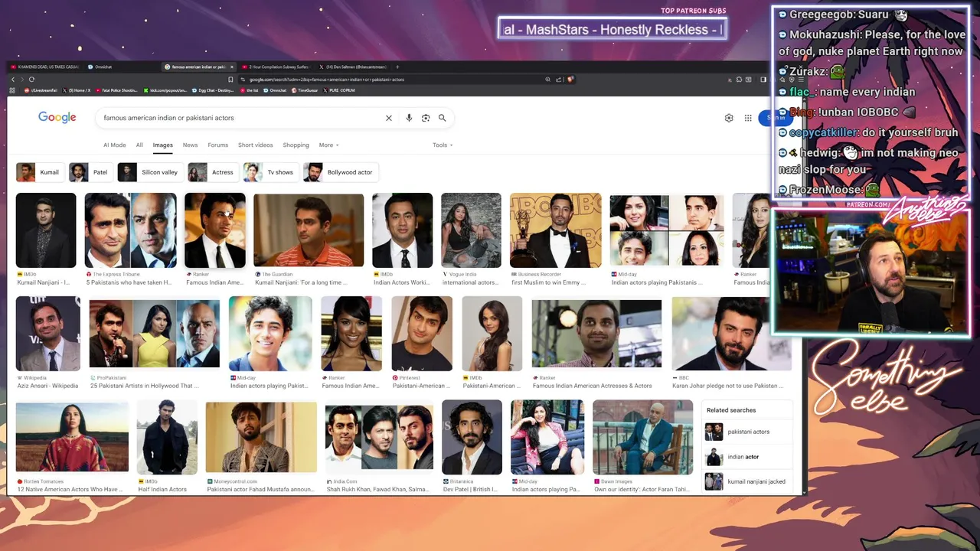The height and width of the screenshot is (551, 980).
Task: Open the TimeGuessr bookmark
Action: pos(305,90)
